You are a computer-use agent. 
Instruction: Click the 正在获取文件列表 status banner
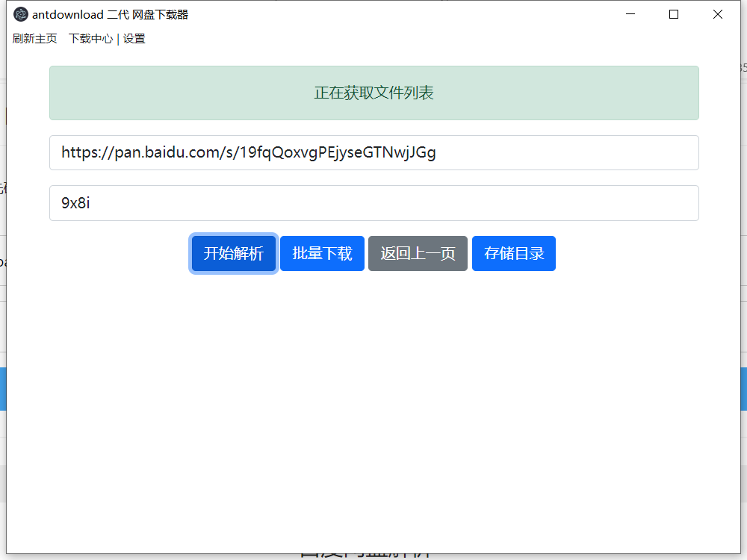coord(374,93)
